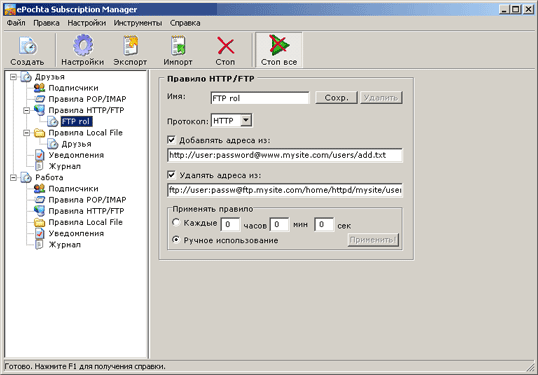Click Уведомления icon under Друзья
538x375 pixels.
(x=39, y=155)
